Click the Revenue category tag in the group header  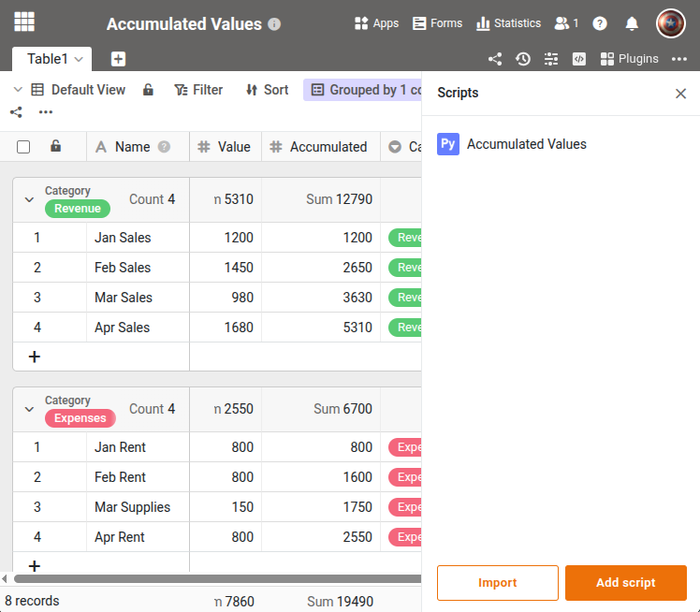tap(78, 209)
